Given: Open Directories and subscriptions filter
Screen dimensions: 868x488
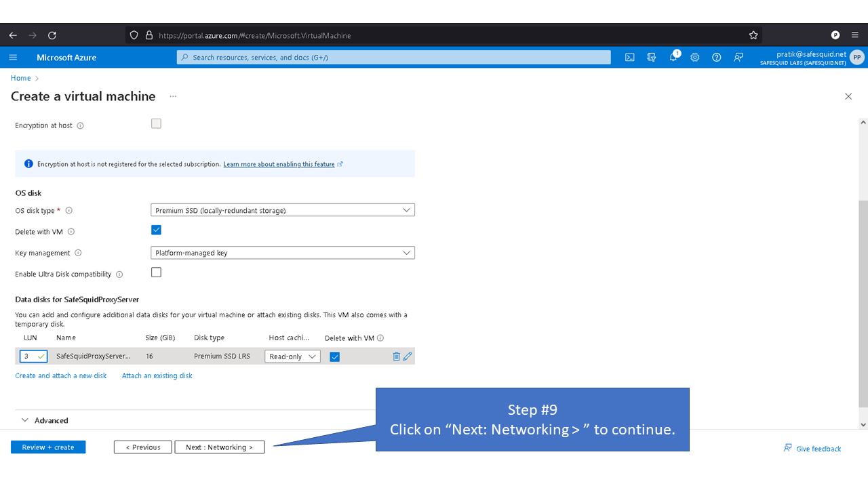Looking at the screenshot, I should click(x=652, y=58).
